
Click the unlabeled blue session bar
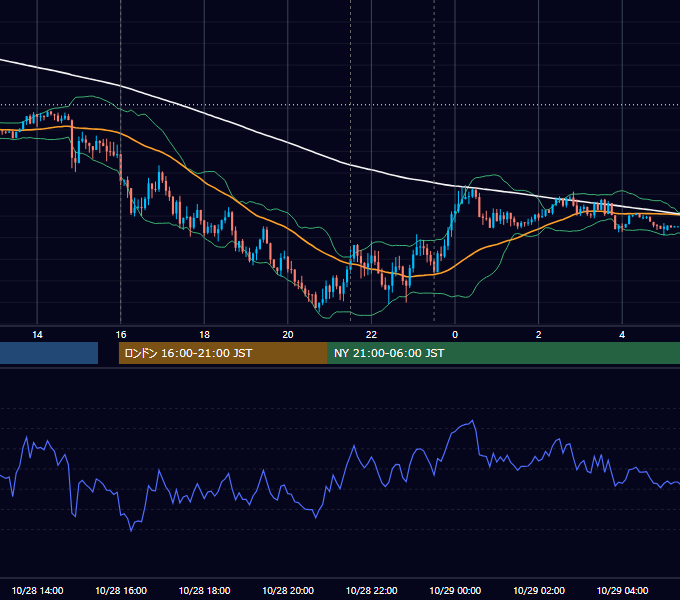pyautogui.click(x=49, y=353)
